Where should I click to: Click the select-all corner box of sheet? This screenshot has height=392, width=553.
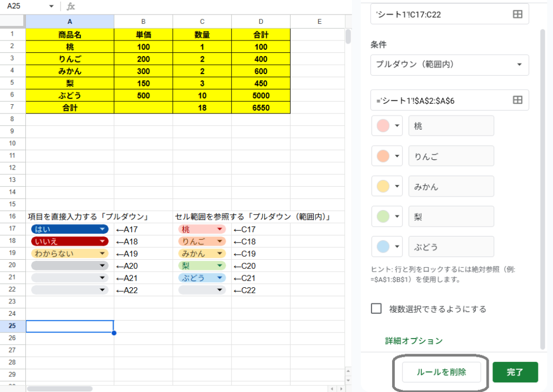[x=12, y=21]
